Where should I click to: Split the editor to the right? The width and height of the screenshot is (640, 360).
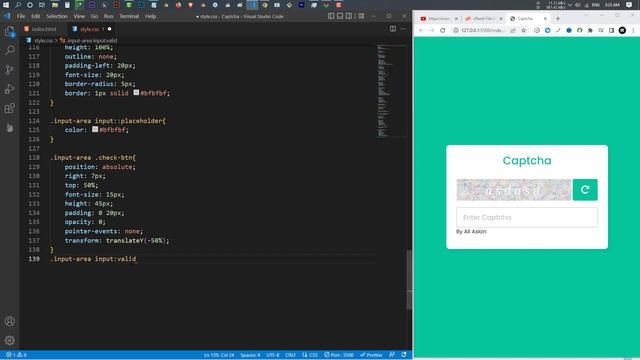[393, 29]
